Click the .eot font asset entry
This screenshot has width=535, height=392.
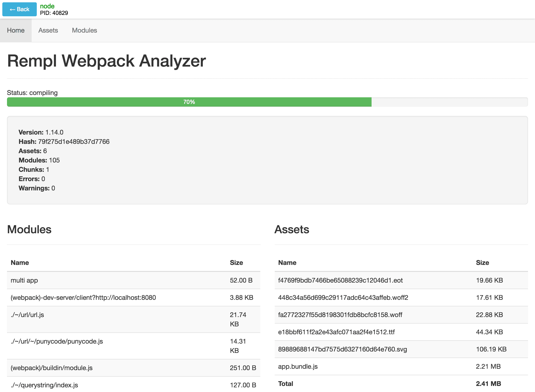[x=340, y=280]
